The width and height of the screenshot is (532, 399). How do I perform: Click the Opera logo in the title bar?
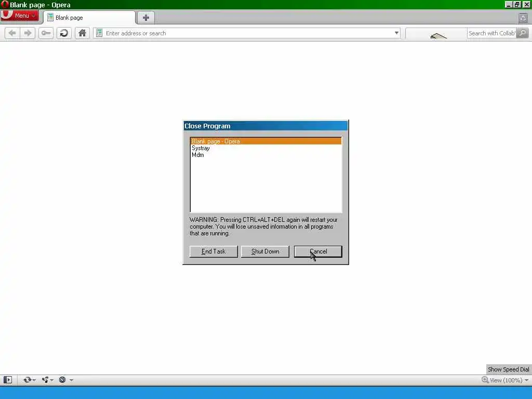[x=5, y=4]
